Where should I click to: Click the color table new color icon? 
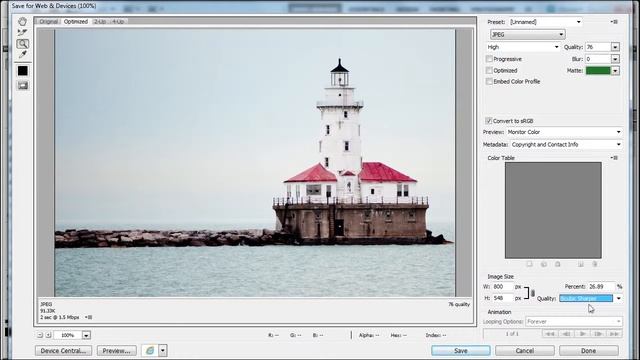pos(580,264)
